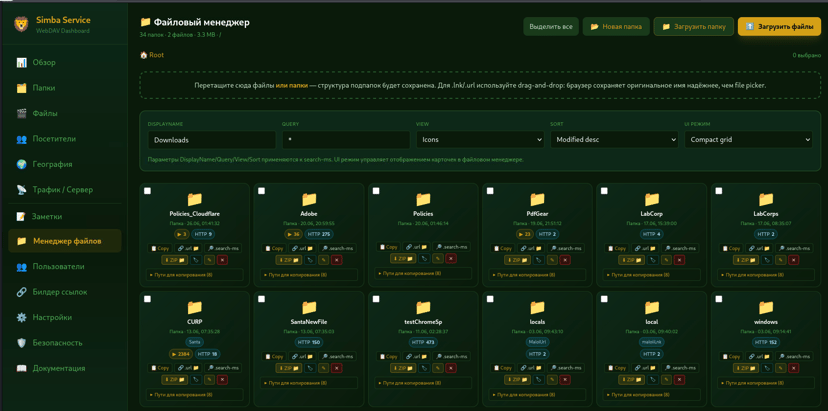Expand Пути для копирования on Adobe card
The width and height of the screenshot is (828, 411).
click(309, 275)
